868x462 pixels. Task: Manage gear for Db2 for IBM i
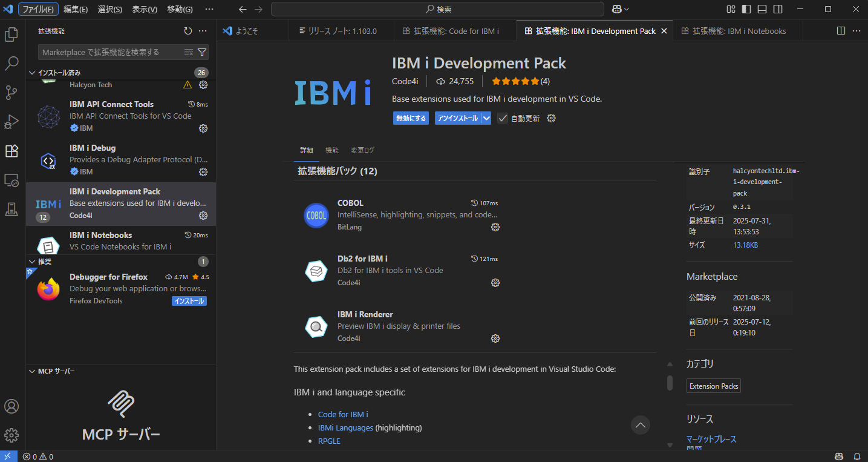point(495,283)
